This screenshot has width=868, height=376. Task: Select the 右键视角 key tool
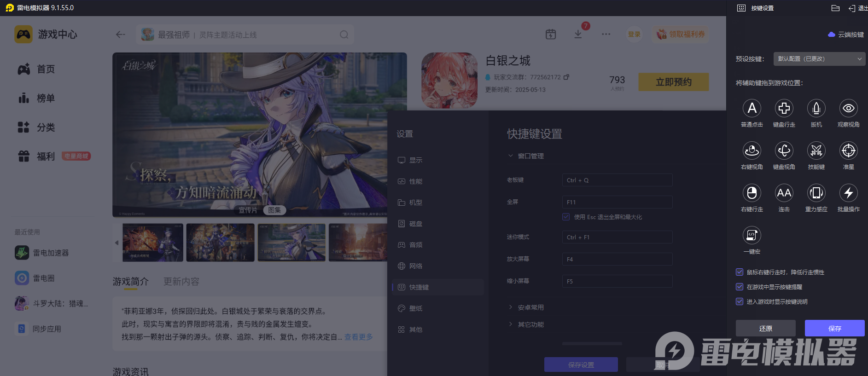tap(752, 151)
